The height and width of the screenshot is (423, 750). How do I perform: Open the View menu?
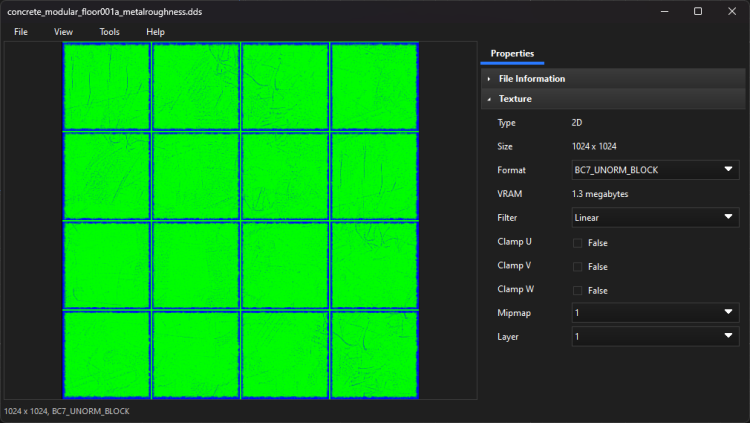click(x=63, y=32)
